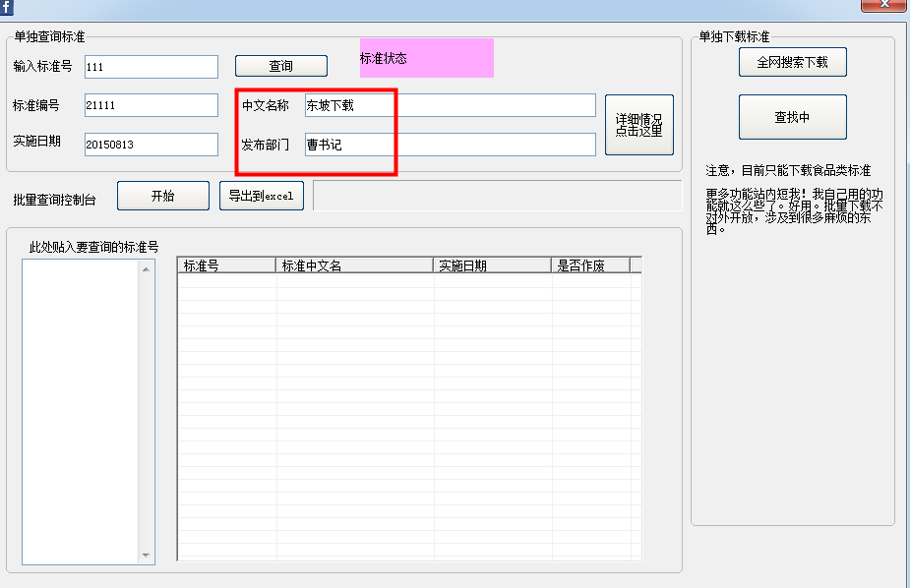Click the blue app icon in title bar

click(6, 7)
